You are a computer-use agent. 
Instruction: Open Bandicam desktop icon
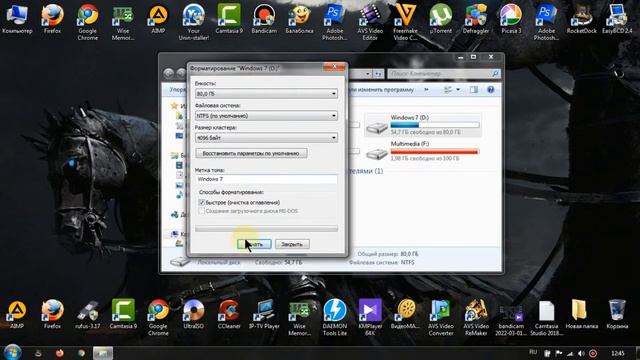(x=264, y=19)
